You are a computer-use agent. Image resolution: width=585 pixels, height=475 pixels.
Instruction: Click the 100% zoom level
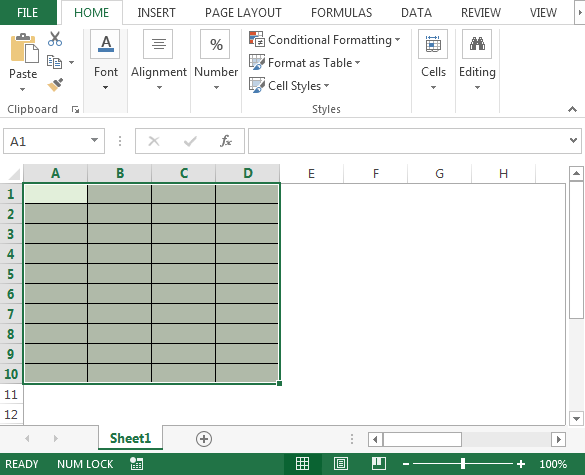pos(553,464)
